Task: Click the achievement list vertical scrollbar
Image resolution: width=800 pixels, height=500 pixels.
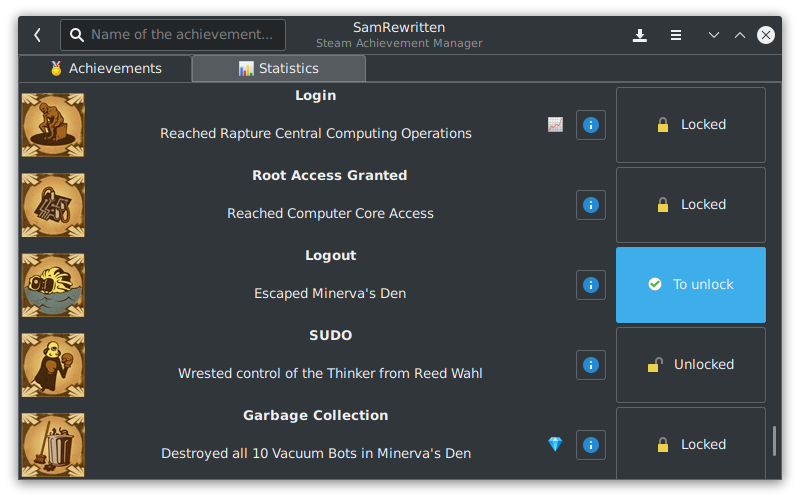Action: (774, 441)
